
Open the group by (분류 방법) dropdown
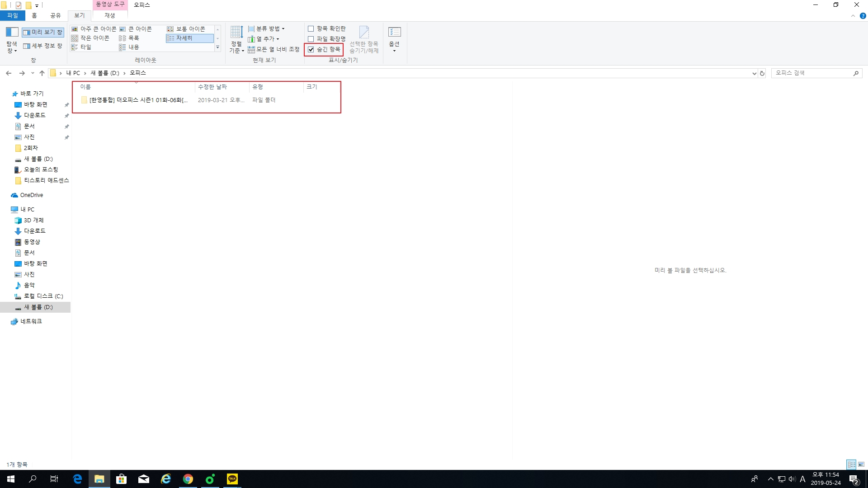coord(267,29)
